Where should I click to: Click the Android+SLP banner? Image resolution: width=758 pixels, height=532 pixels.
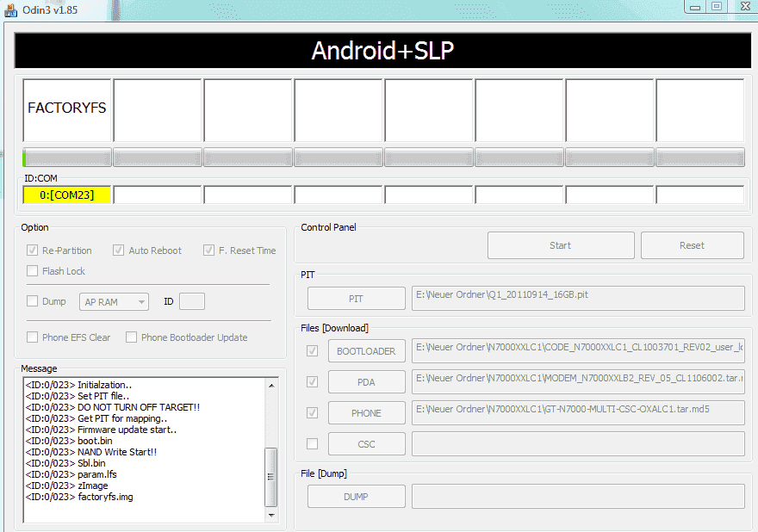click(x=382, y=50)
